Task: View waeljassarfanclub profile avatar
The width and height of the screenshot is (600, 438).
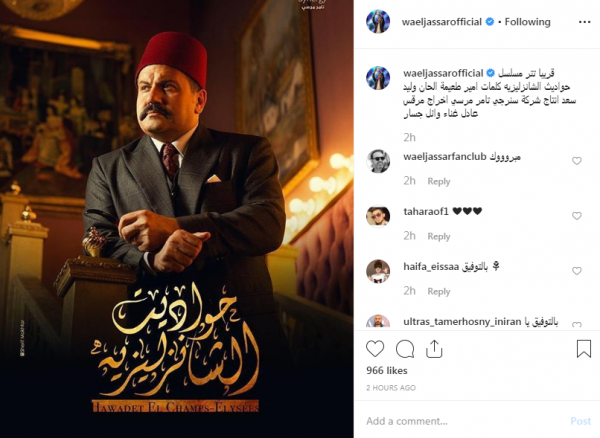Action: click(x=378, y=161)
